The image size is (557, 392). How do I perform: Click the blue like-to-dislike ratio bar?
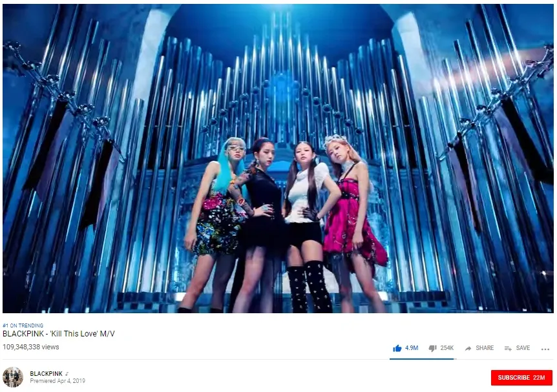pos(422,358)
